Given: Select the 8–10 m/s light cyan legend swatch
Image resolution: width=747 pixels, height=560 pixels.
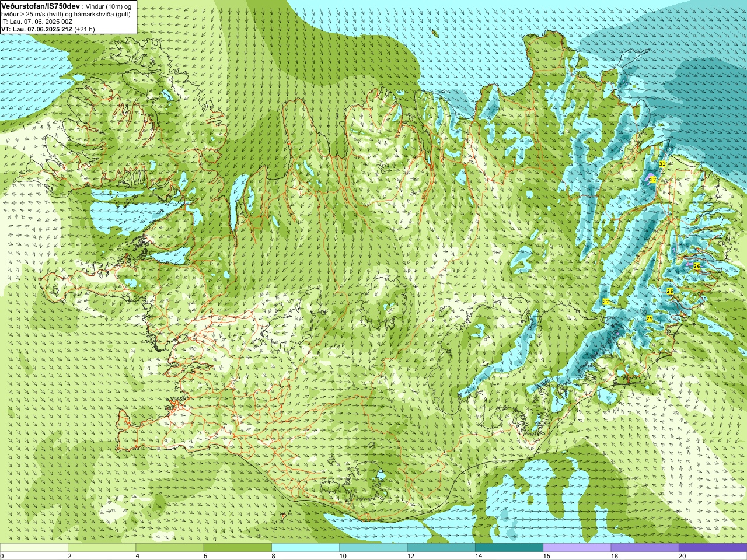Looking at the screenshot, I should [x=305, y=548].
